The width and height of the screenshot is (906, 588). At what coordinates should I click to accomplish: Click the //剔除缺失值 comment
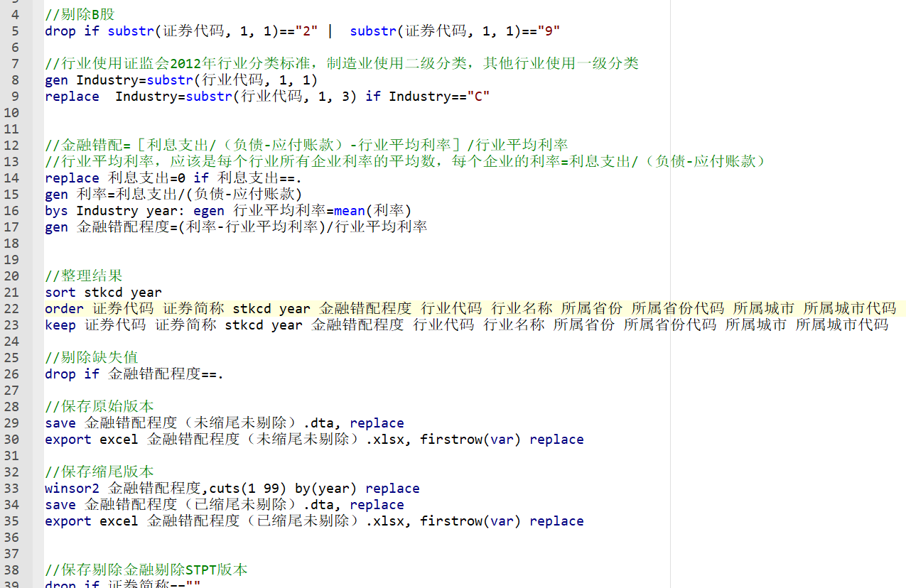tap(91, 357)
